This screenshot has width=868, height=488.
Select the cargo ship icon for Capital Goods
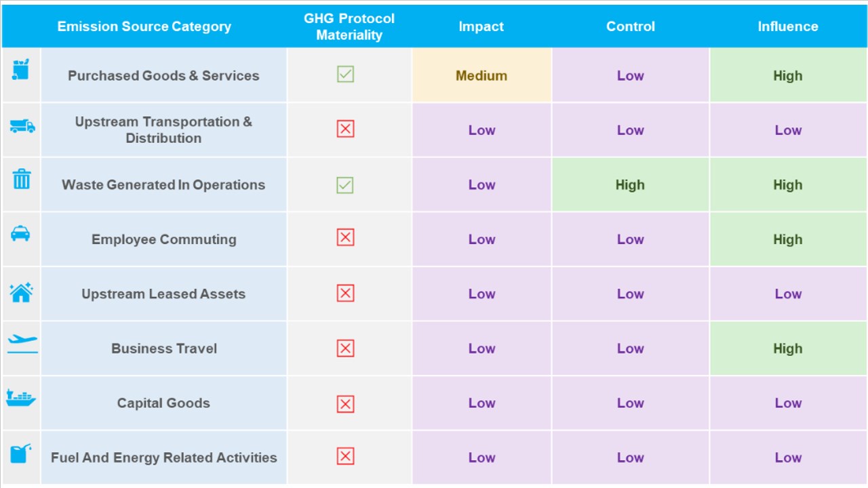[x=21, y=398]
